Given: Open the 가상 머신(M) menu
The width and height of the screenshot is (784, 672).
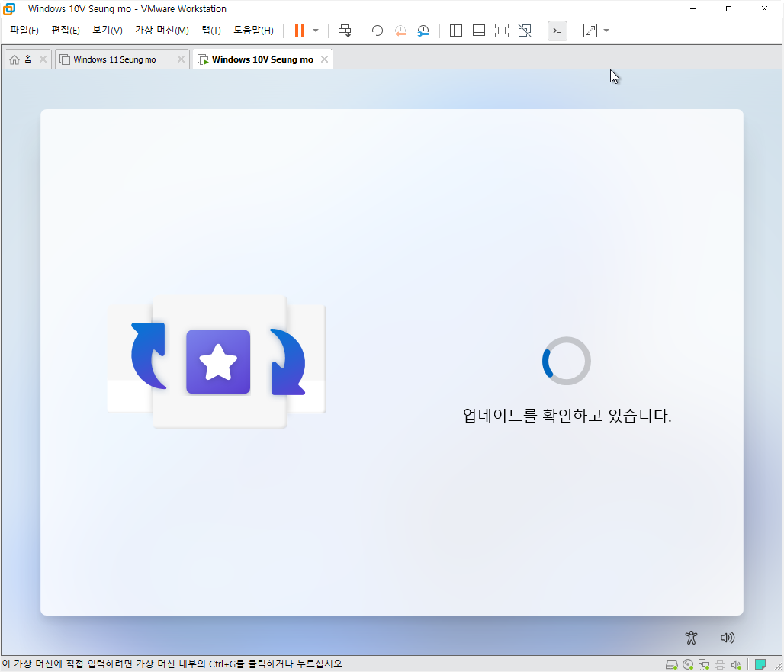Looking at the screenshot, I should (162, 31).
